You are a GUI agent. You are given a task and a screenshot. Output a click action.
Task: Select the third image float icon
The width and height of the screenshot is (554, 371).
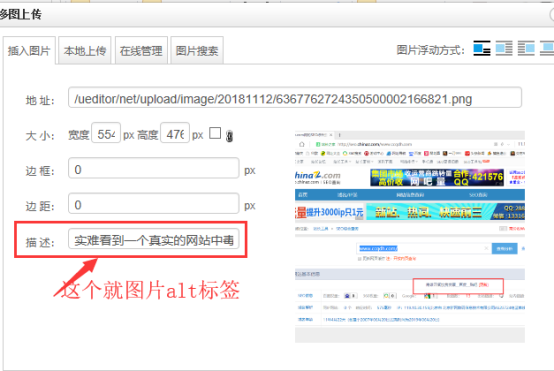point(526,48)
